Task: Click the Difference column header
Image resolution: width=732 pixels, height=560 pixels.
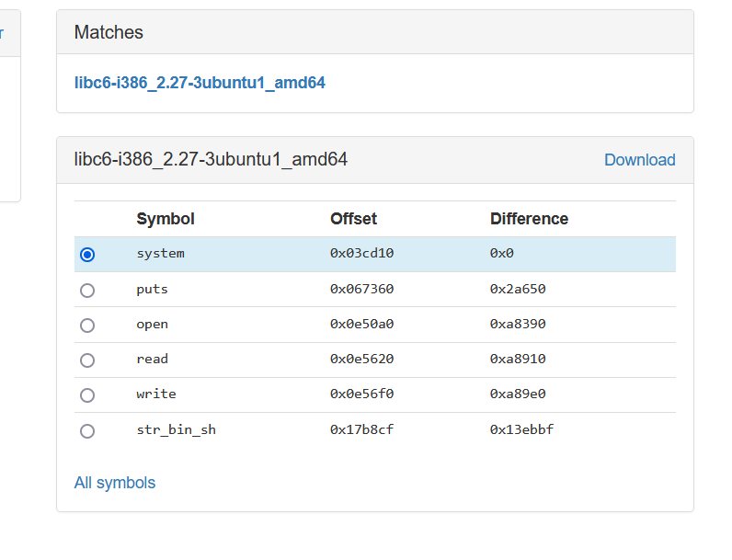Action: tap(529, 219)
